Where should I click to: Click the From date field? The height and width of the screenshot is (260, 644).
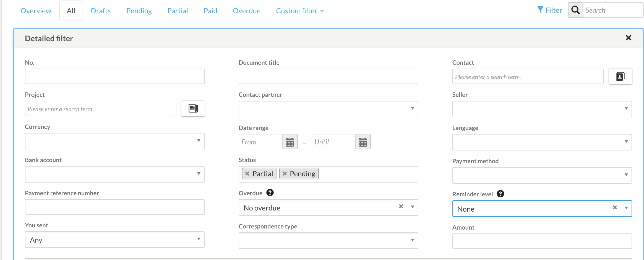tap(260, 142)
